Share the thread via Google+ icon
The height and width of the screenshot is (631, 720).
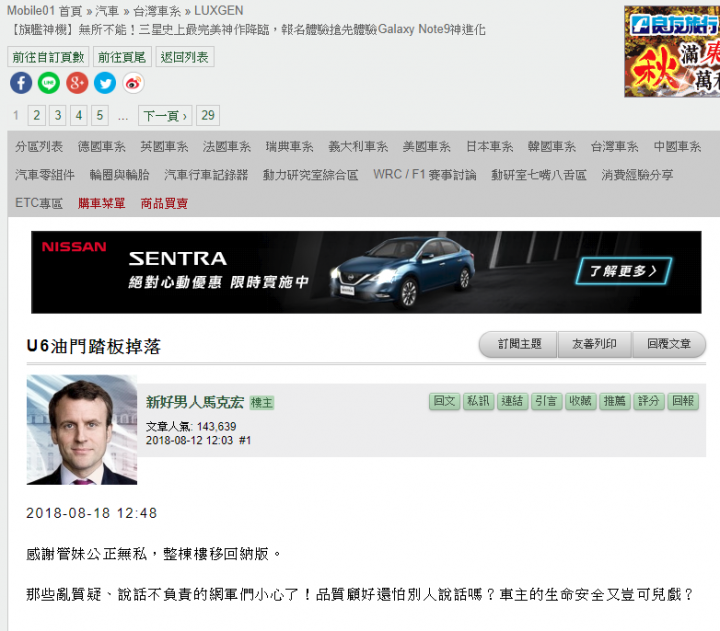tap(77, 83)
